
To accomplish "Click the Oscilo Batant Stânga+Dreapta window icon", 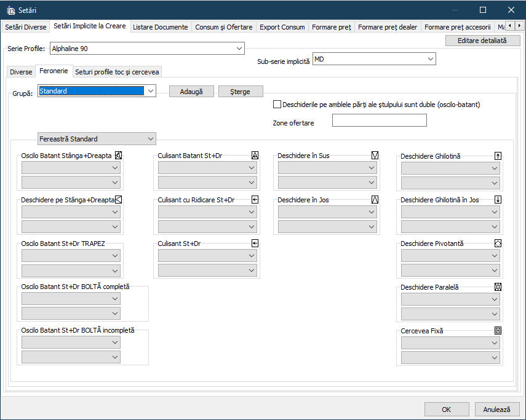I will coord(119,156).
